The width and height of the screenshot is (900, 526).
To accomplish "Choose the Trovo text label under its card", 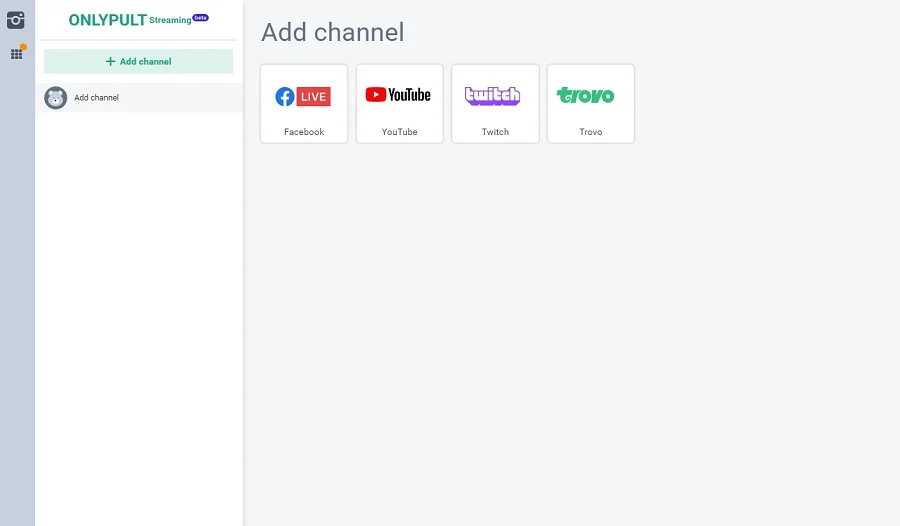I will click(591, 132).
